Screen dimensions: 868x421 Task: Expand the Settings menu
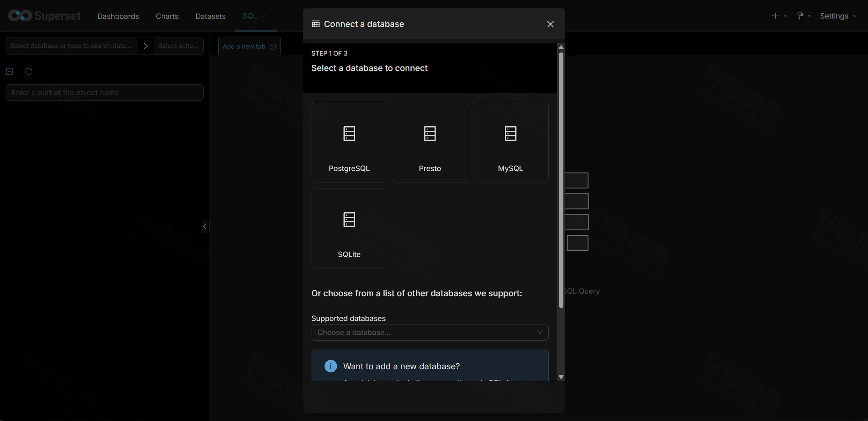click(x=838, y=16)
